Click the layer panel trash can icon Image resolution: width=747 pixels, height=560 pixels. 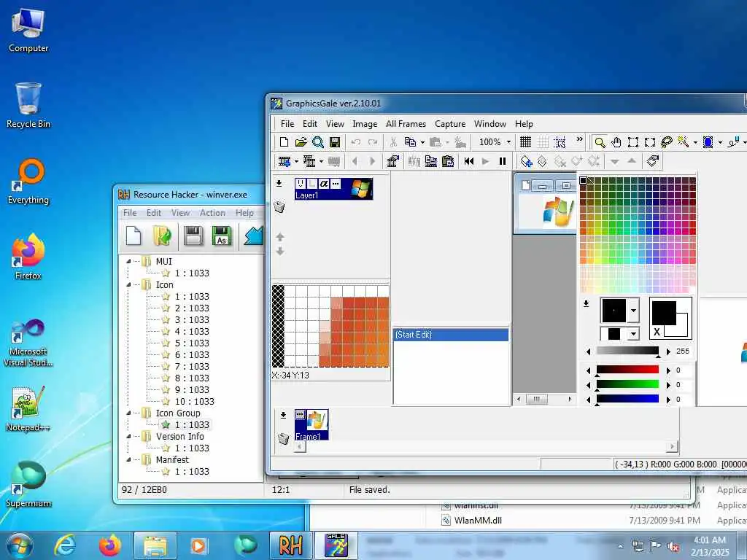coord(279,206)
